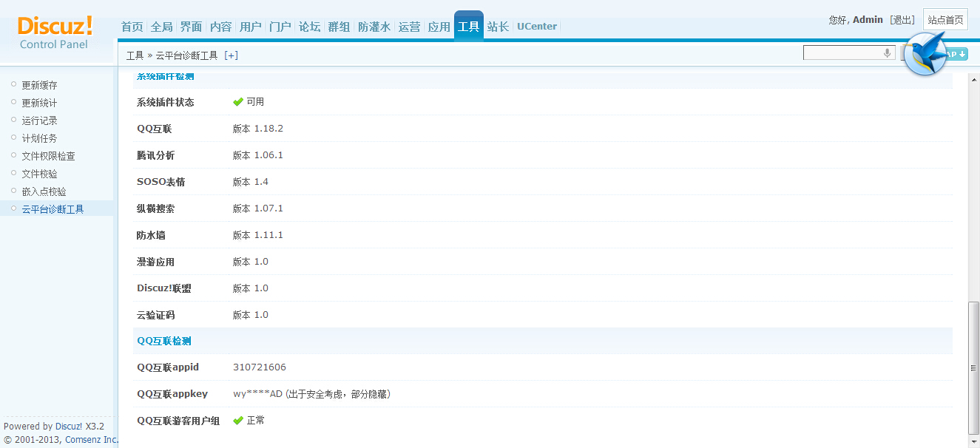Click the appid value 310721606

click(260, 367)
